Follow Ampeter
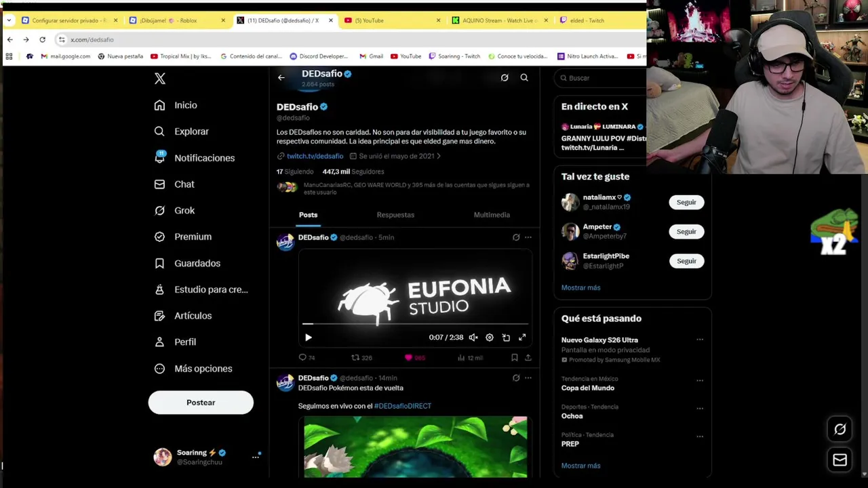868x488 pixels. (x=686, y=232)
